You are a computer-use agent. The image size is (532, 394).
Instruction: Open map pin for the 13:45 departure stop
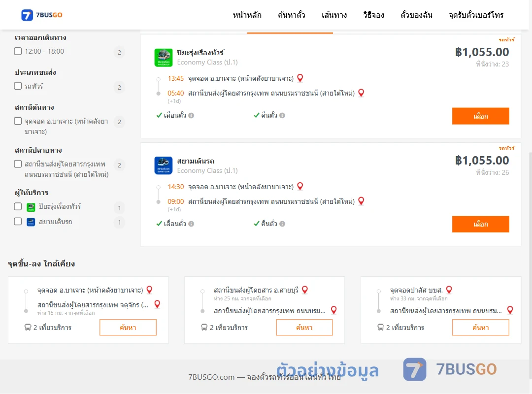click(300, 78)
